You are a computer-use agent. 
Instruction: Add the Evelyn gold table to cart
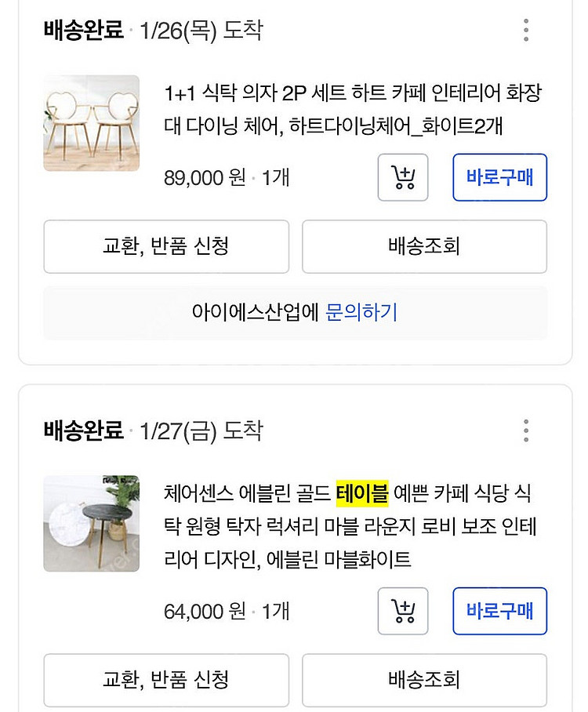click(403, 611)
